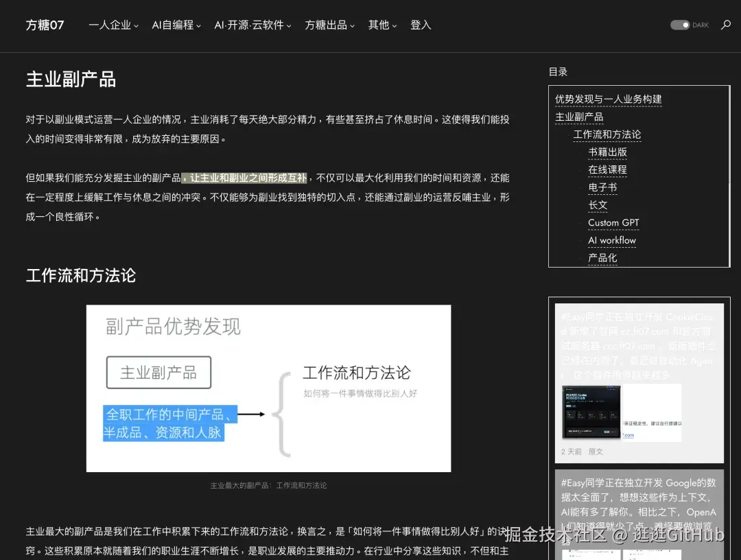Open the AI·开发·云软件 dropdown
741x560 pixels.
[x=252, y=25]
